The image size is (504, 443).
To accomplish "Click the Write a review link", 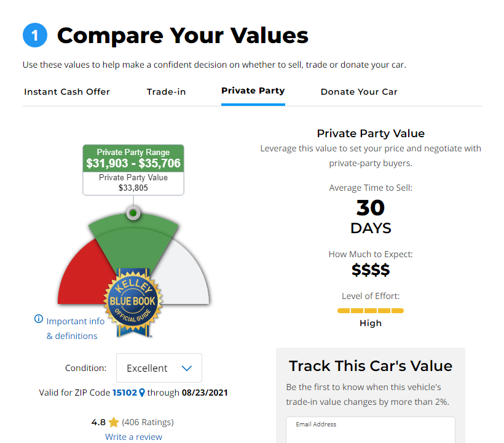I will 133,437.
